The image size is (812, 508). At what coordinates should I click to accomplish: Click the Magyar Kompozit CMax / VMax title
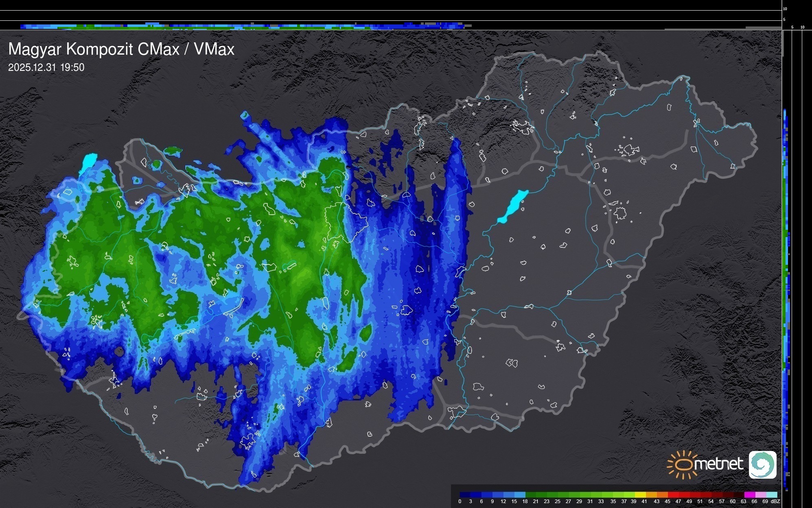click(121, 49)
